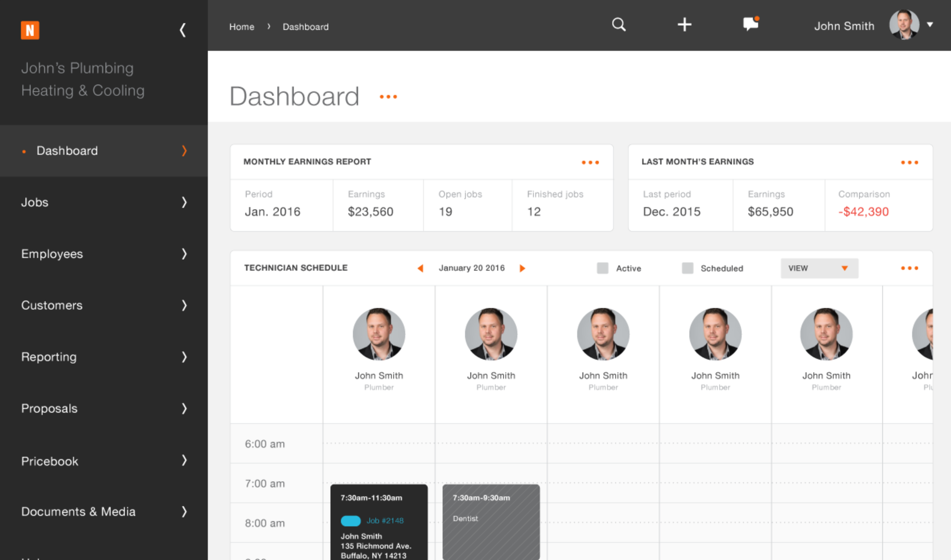Viewport: 951px width, 560px height.
Task: Advance schedule to the next day
Action: click(x=523, y=268)
